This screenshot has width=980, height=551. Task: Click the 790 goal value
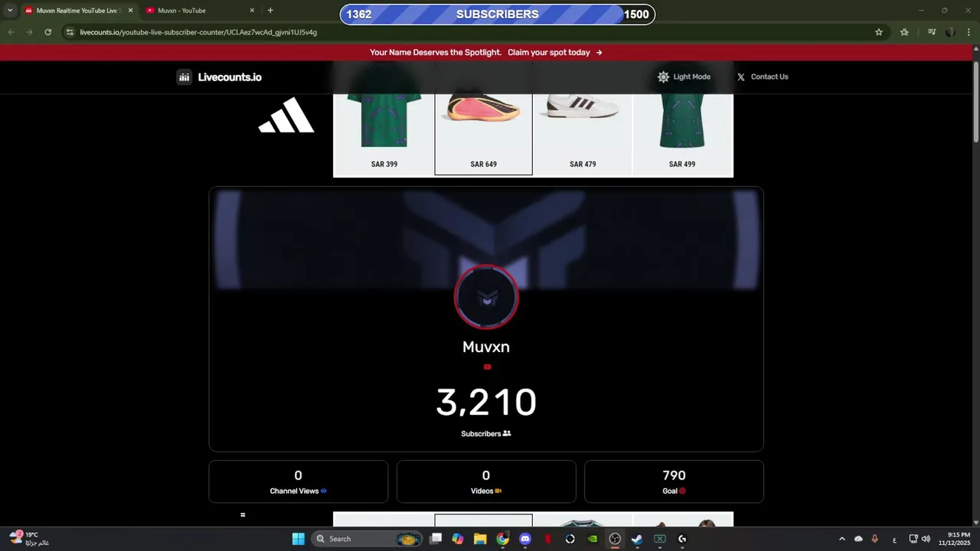click(674, 476)
